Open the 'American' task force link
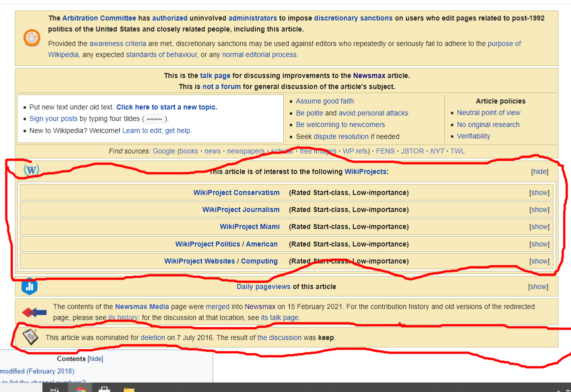The image size is (571, 392). point(262,244)
